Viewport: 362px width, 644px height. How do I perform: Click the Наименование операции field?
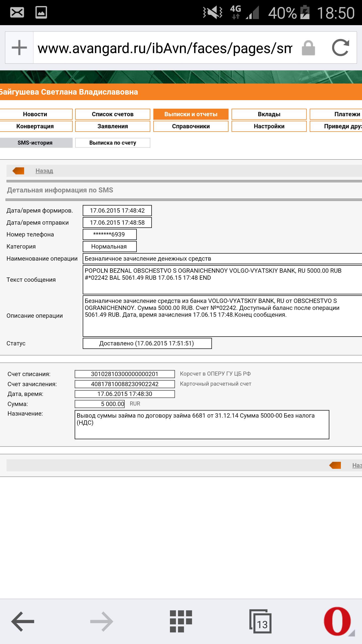tap(222, 259)
